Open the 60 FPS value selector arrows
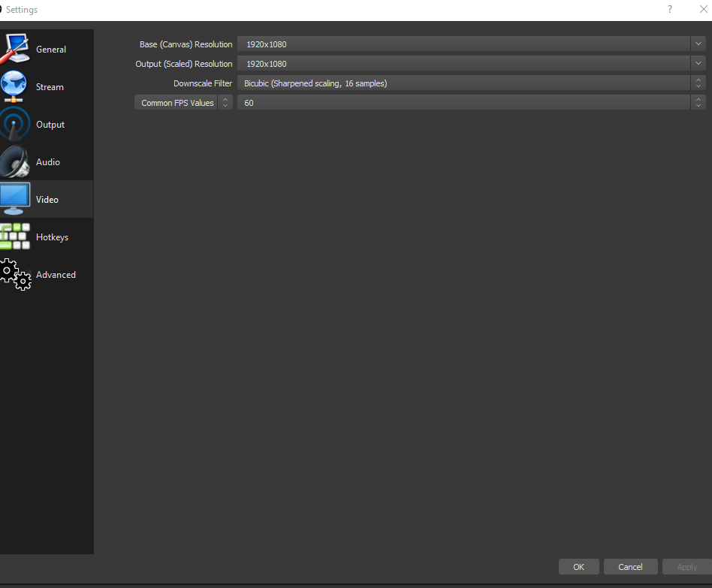This screenshot has width=712, height=588. [x=698, y=103]
